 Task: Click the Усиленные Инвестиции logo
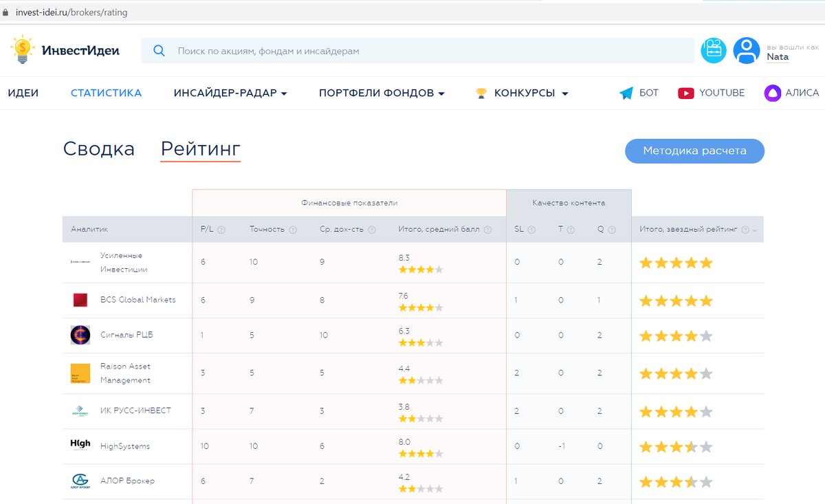coord(80,262)
